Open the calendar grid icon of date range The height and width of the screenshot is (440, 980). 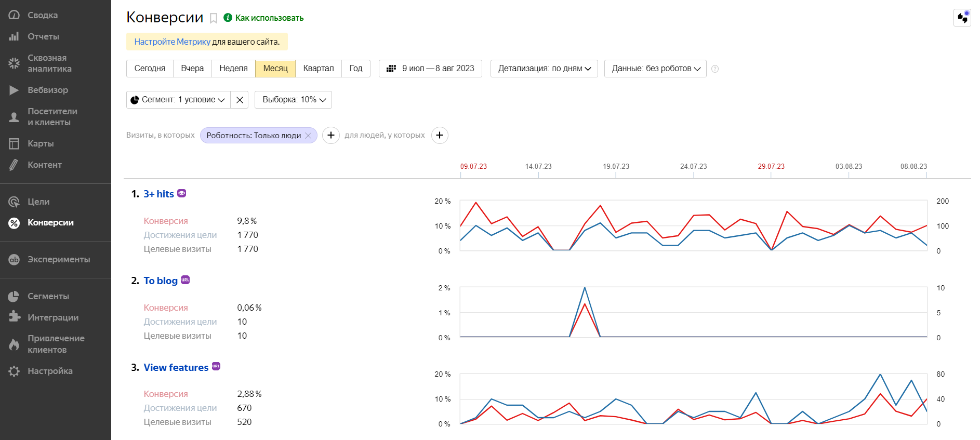(391, 69)
